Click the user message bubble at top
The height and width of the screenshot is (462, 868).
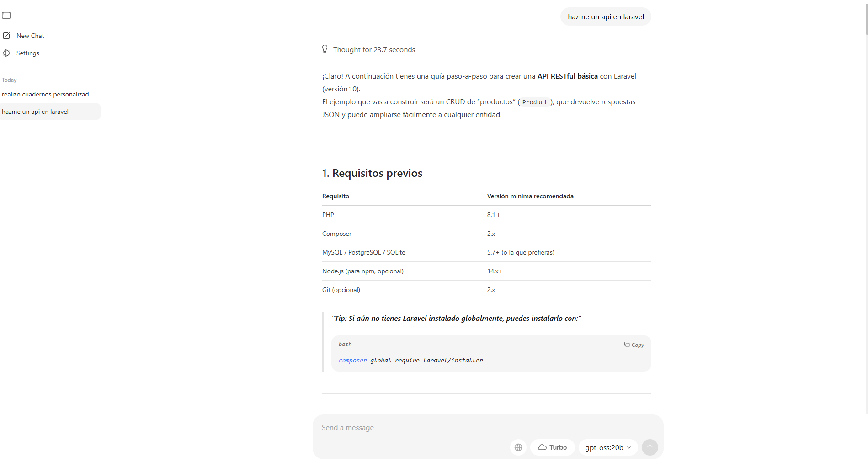[x=606, y=17]
